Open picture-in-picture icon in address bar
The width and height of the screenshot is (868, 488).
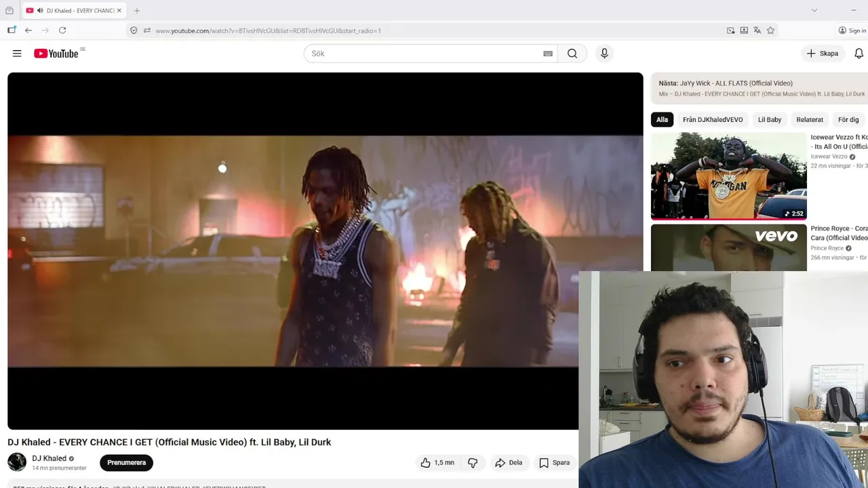point(730,30)
